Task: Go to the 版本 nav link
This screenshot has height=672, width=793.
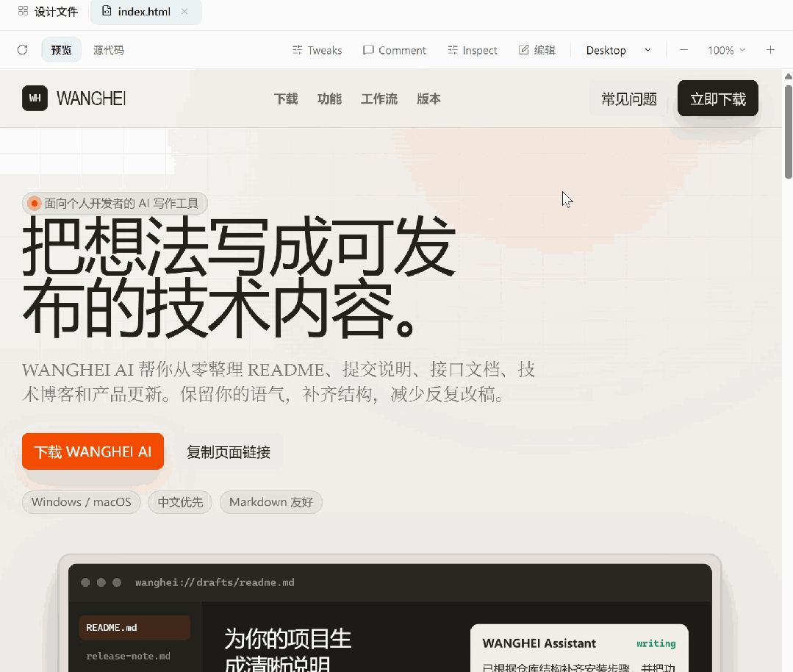Action: point(428,99)
